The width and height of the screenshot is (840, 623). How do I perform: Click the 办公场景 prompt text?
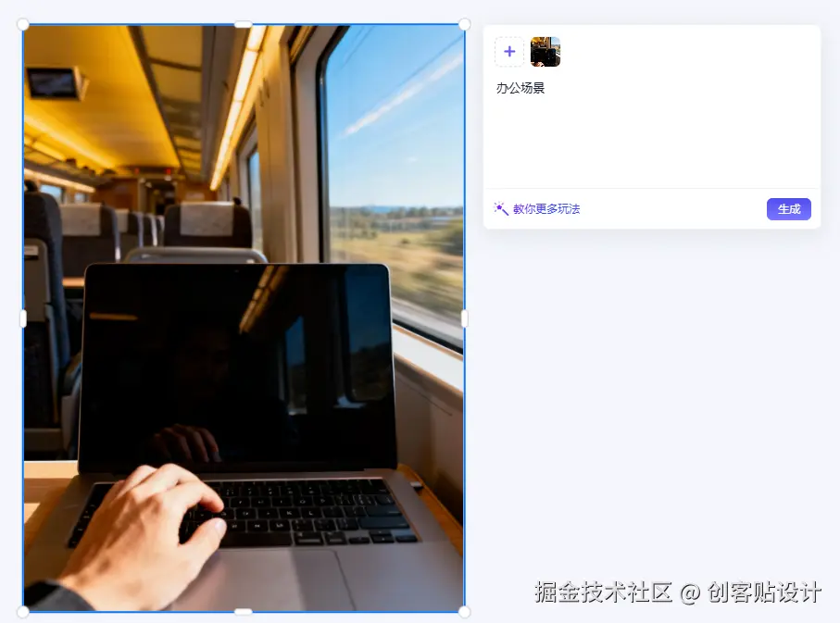(x=520, y=88)
